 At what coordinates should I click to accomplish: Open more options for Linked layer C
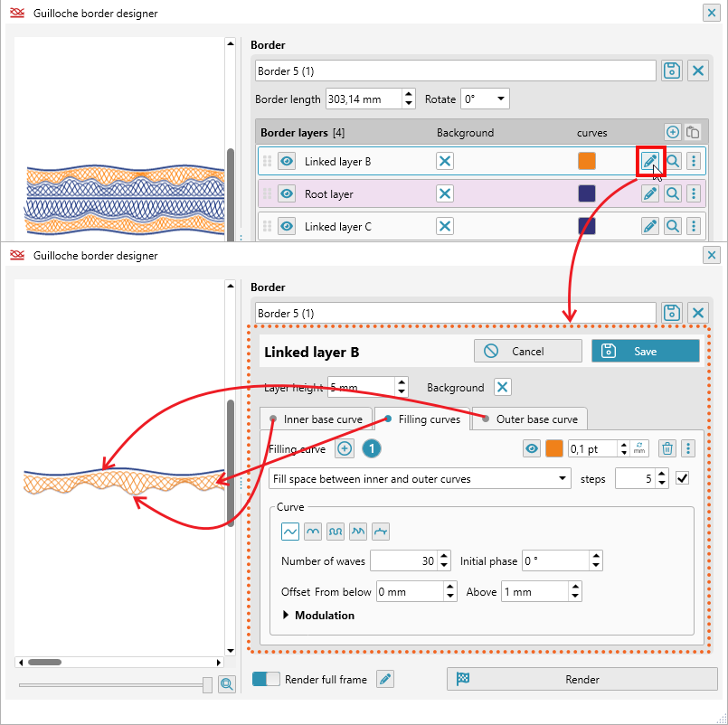pyautogui.click(x=694, y=226)
